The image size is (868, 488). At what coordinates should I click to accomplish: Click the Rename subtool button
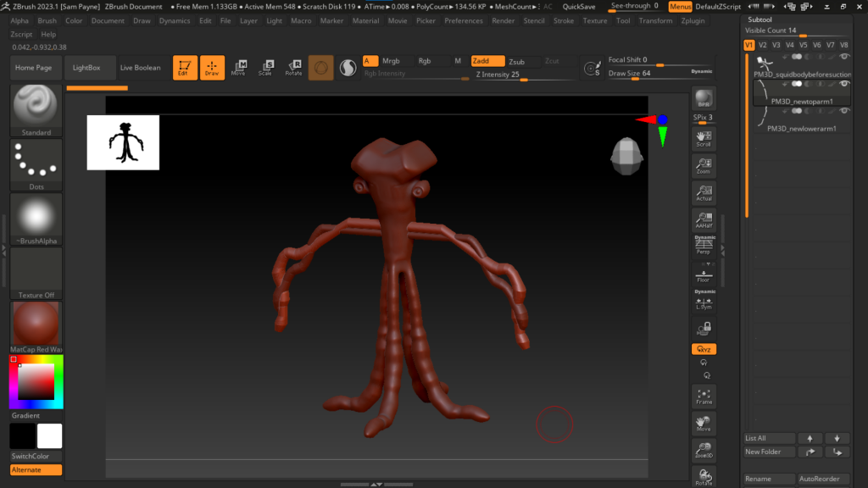[x=769, y=480]
